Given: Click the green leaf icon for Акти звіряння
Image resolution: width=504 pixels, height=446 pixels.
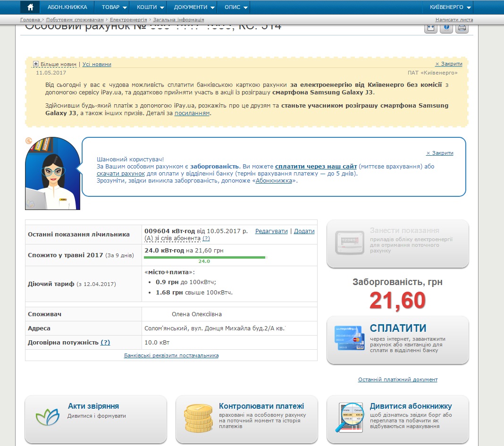Looking at the screenshot, I should [x=48, y=416].
